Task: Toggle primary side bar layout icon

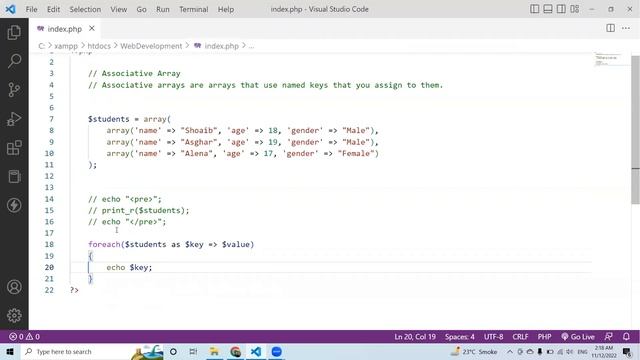Action: 534,9
